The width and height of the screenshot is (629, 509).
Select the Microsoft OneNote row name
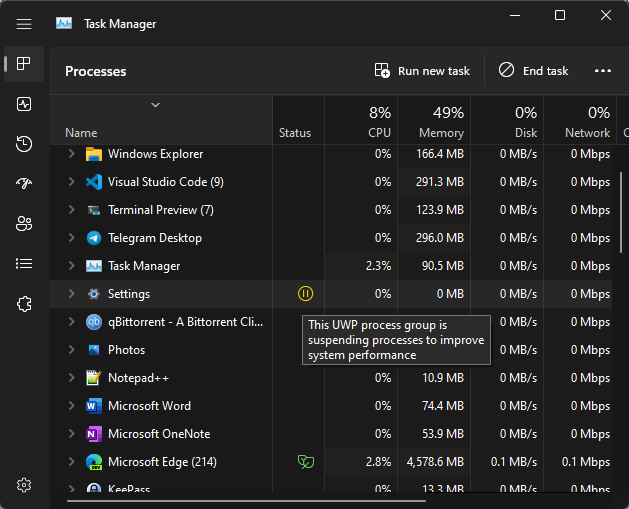tap(159, 434)
